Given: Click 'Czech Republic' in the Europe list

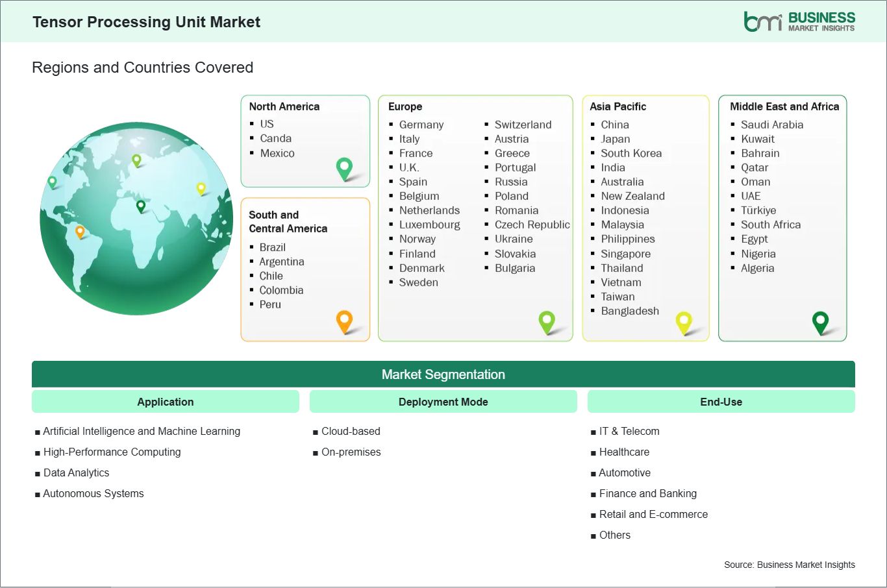Looking at the screenshot, I should [x=532, y=225].
